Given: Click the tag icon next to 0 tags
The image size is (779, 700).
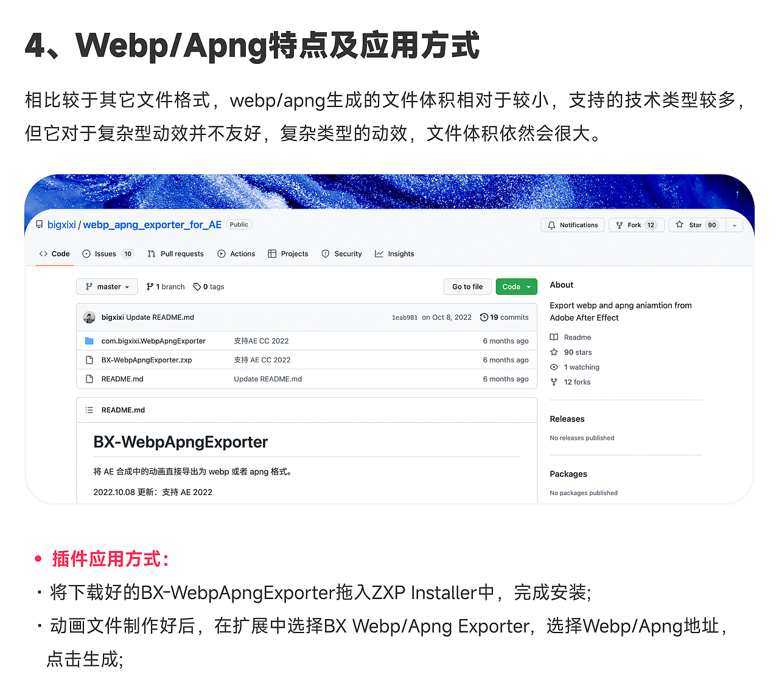Looking at the screenshot, I should coord(197,286).
